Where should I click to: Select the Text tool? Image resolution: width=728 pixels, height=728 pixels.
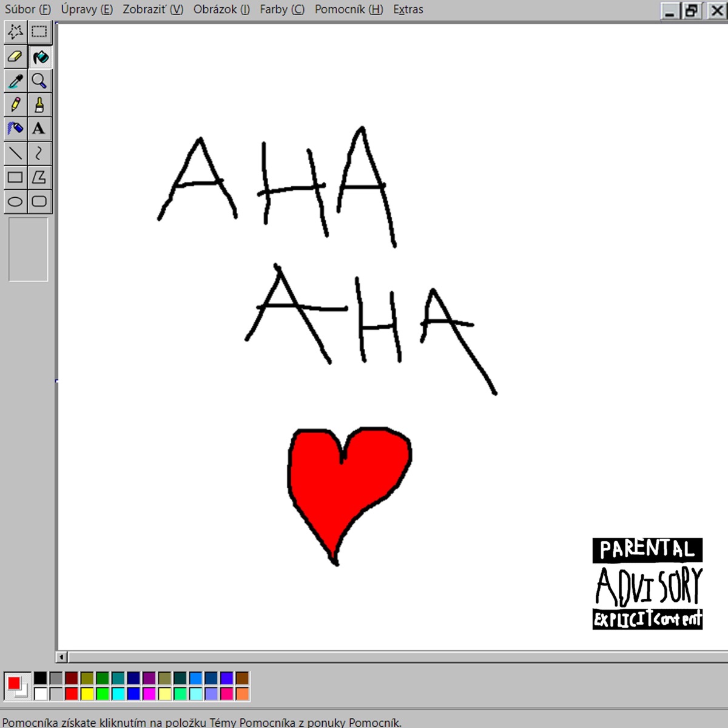pos(40,128)
